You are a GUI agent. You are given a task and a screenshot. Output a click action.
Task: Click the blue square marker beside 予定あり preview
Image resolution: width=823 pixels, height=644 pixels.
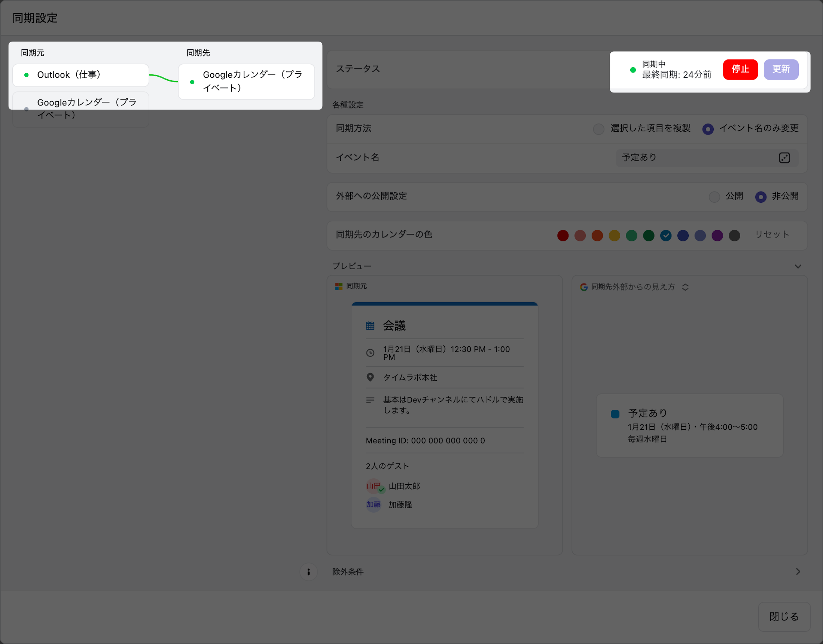615,414
